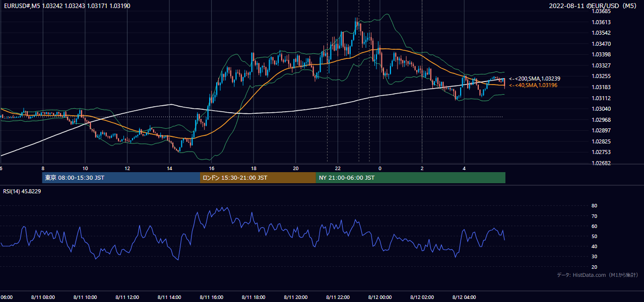Image resolution: width=644 pixels, height=302 pixels.
Task: Click price axis value 1.03327
Action: click(x=602, y=65)
